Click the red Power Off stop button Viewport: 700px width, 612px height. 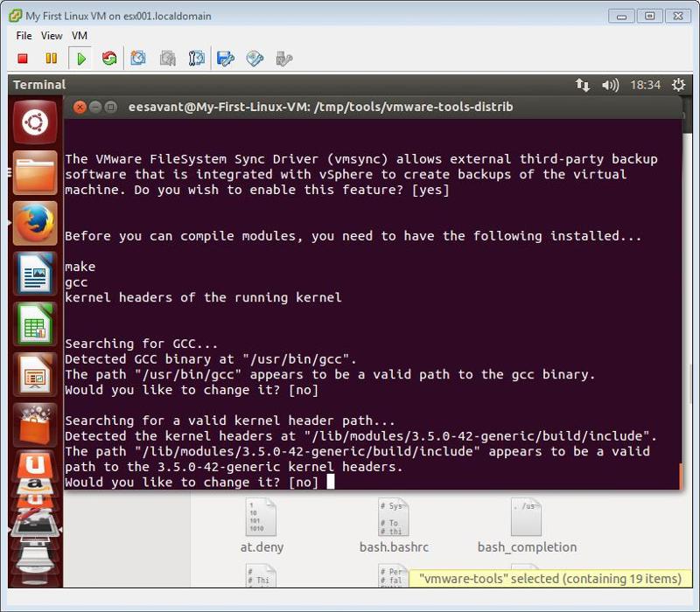[23, 59]
